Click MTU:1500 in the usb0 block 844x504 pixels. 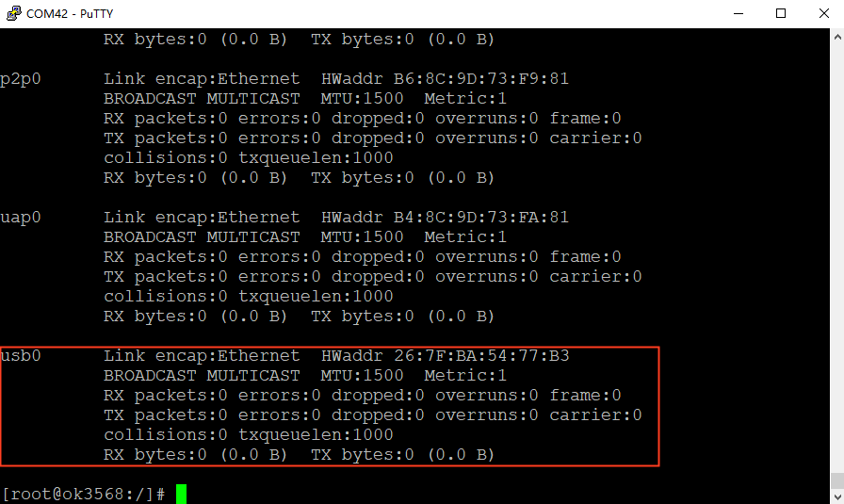pyautogui.click(x=362, y=376)
